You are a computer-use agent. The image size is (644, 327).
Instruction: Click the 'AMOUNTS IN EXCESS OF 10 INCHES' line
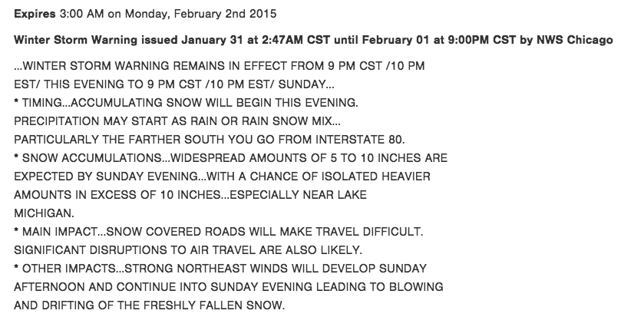click(x=190, y=195)
